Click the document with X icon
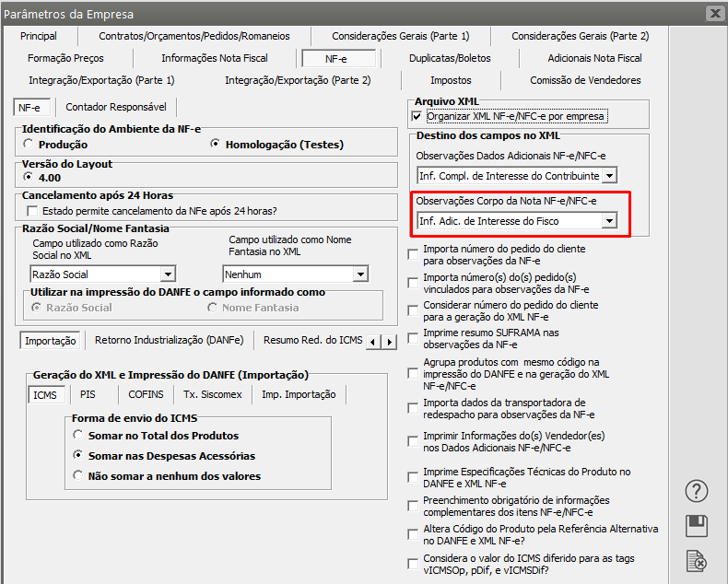Viewport: 728px width, 584px height. pyautogui.click(x=698, y=560)
